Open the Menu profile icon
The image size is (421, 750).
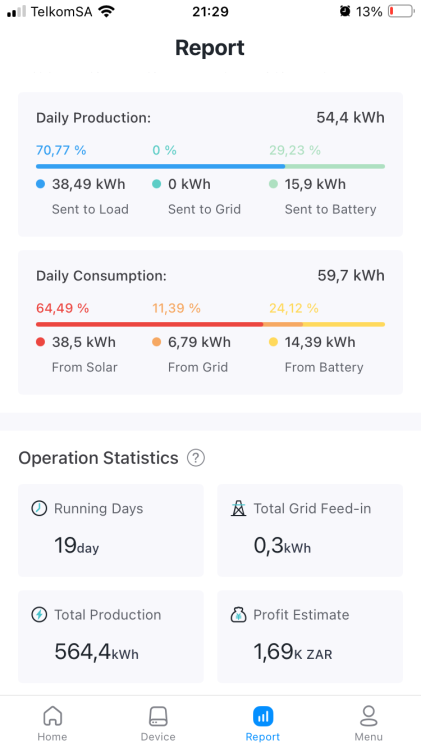(x=368, y=716)
